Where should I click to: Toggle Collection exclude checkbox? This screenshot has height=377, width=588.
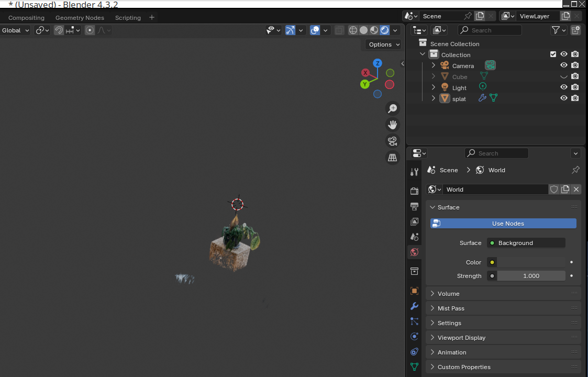(553, 54)
